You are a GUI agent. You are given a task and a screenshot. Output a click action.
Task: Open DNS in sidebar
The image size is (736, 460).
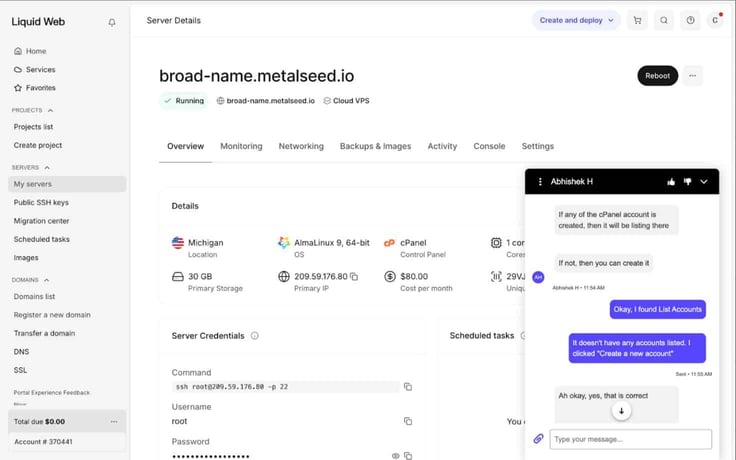click(22, 351)
